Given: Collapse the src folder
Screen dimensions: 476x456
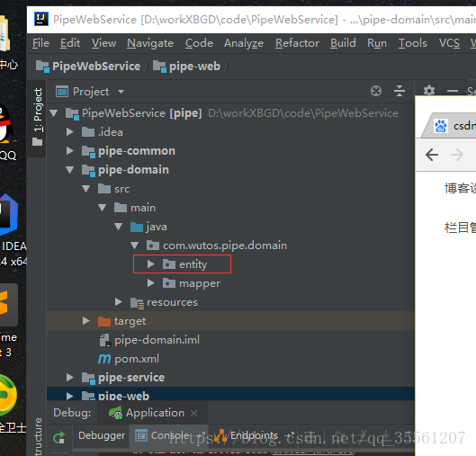Looking at the screenshot, I should click(x=85, y=189).
